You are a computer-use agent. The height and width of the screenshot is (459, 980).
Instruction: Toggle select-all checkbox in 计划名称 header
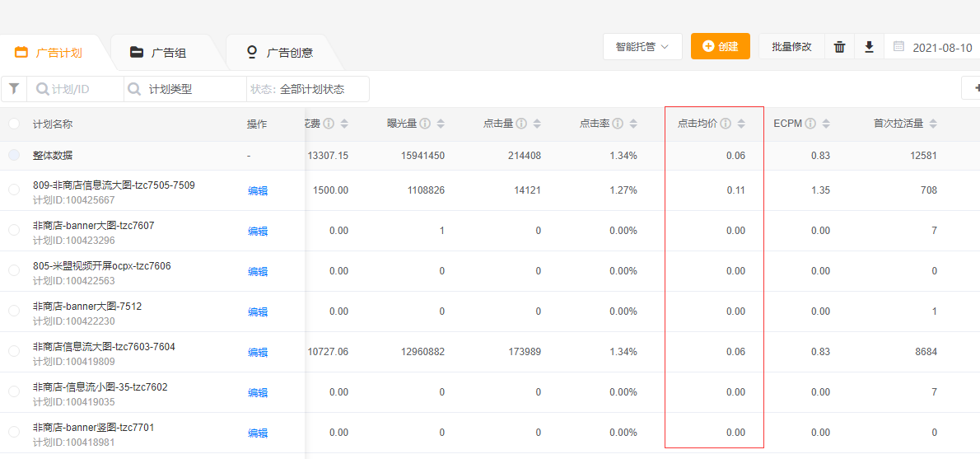coord(14,124)
